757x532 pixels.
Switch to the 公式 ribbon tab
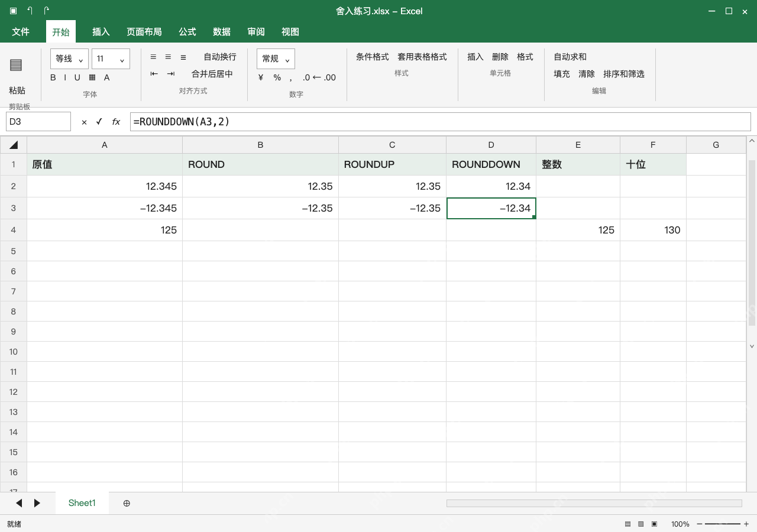click(187, 32)
